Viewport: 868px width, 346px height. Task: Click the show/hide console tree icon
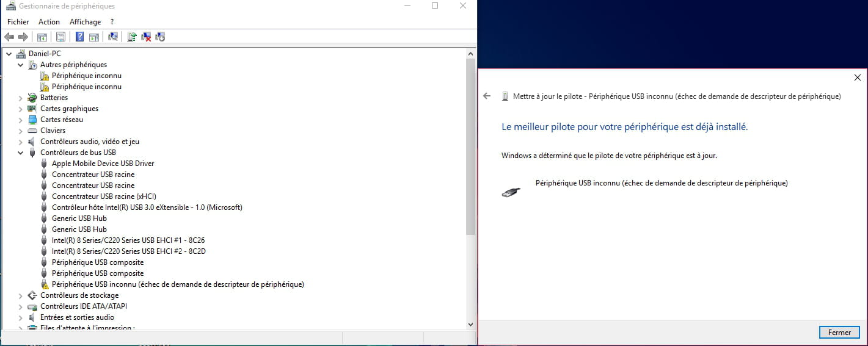(x=42, y=37)
